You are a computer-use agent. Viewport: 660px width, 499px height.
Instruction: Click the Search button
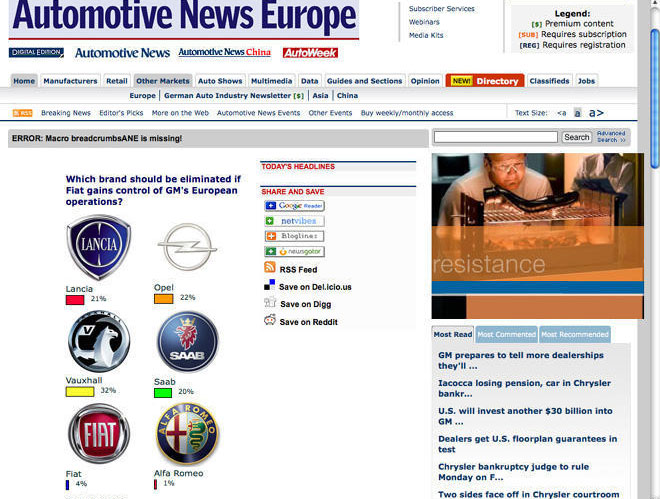click(577, 137)
